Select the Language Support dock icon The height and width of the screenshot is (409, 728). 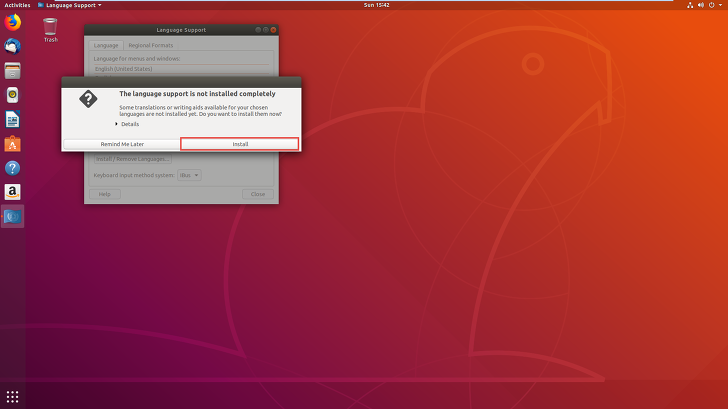pyautogui.click(x=13, y=217)
